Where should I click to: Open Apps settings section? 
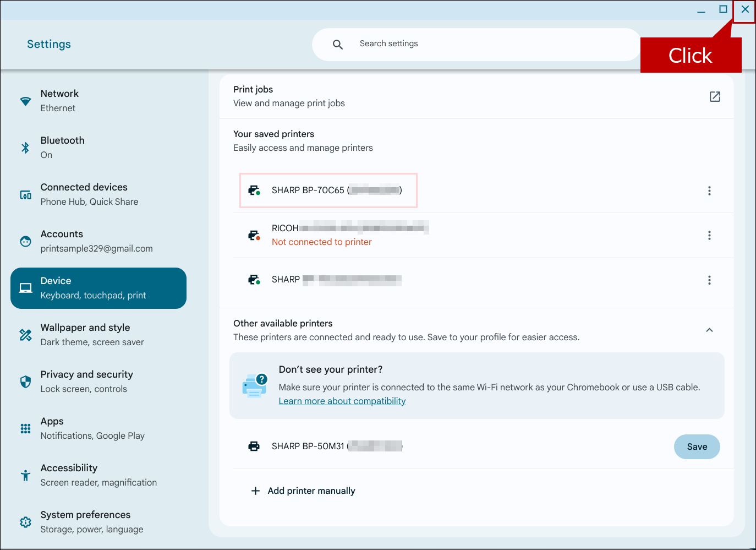[x=98, y=428]
